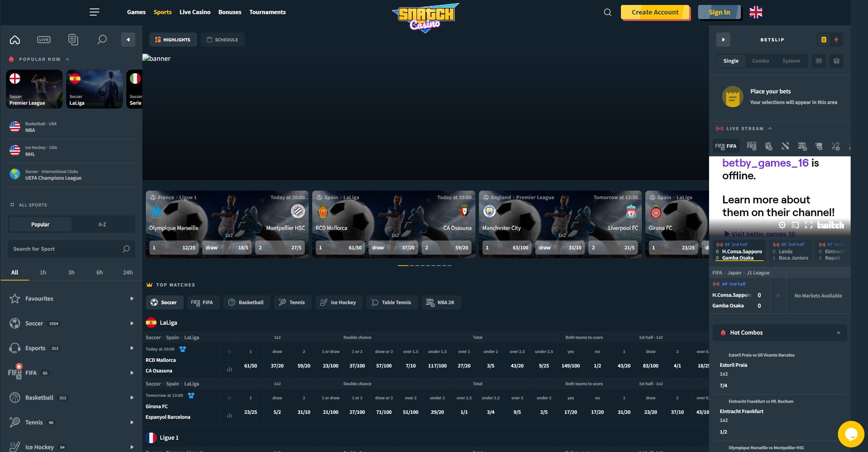Filter top matches by Table Tennis
Image resolution: width=868 pixels, height=452 pixels.
pos(392,302)
